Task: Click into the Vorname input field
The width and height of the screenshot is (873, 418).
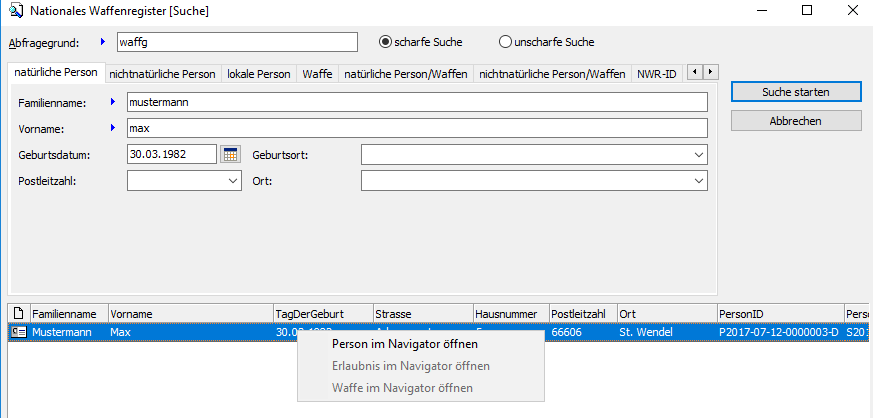Action: click(x=417, y=128)
